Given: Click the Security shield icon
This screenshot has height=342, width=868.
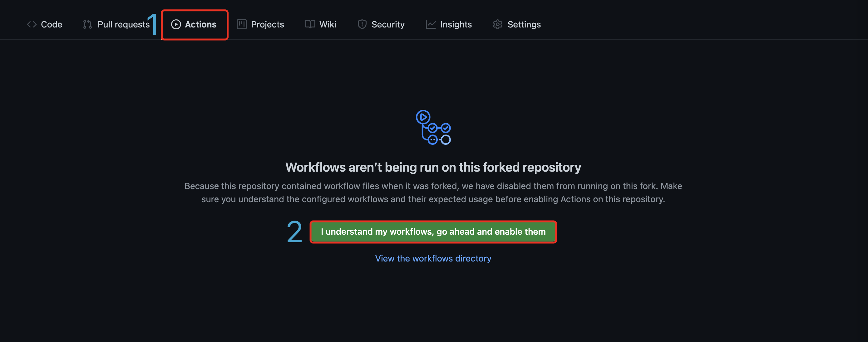Looking at the screenshot, I should tap(362, 24).
